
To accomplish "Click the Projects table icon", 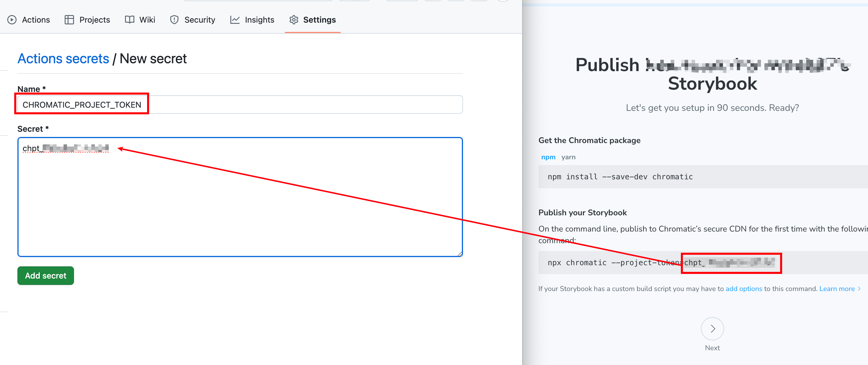I will [x=69, y=20].
